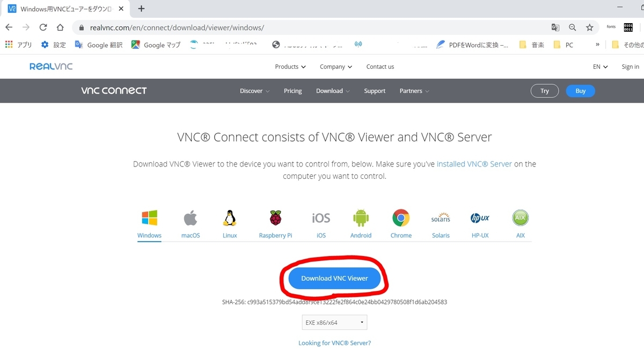Choose the Raspberry Pi icon

pos(275,217)
